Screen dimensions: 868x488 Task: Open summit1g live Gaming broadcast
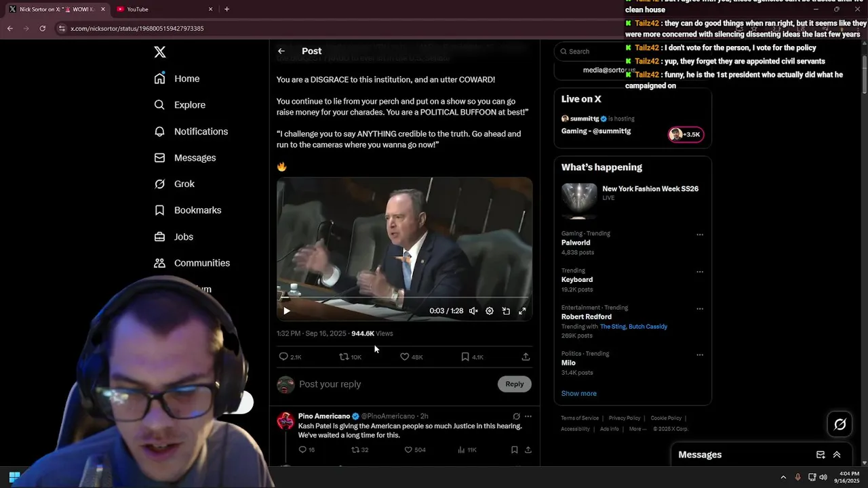596,131
